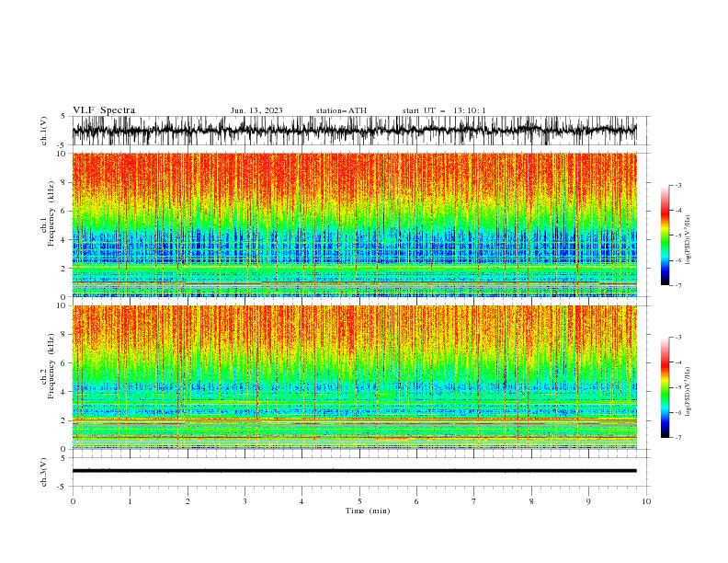728x563 pixels.
Task: Click the '-3' label on upper color bar
Action: click(x=678, y=185)
